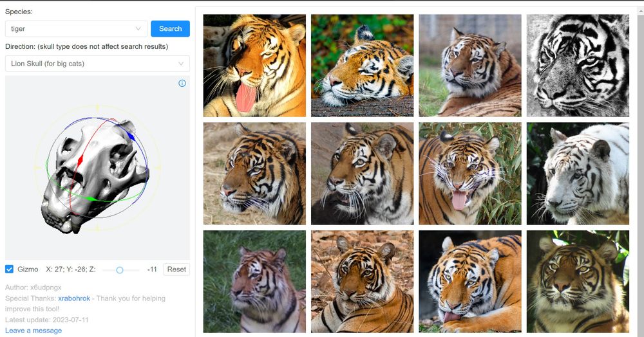Image resolution: width=644 pixels, height=337 pixels.
Task: Click the blue rotation ring arrow on gizmo
Action: click(x=130, y=136)
